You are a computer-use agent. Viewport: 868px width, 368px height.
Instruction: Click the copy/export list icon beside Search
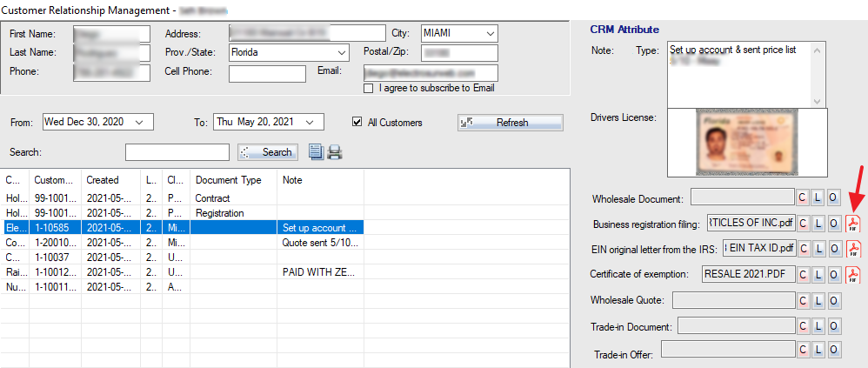coord(316,151)
